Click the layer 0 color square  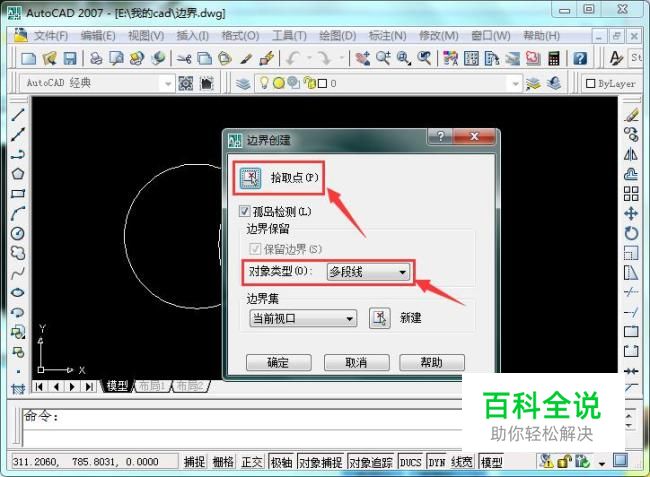click(322, 84)
